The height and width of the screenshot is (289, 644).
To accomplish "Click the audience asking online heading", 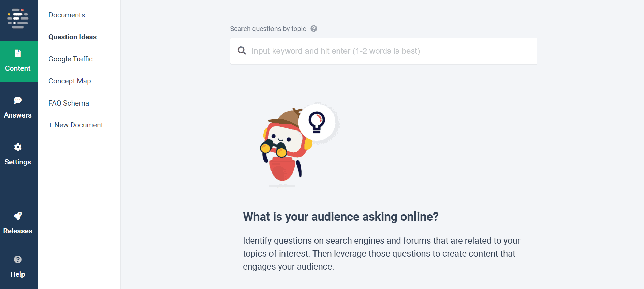I will 340,217.
